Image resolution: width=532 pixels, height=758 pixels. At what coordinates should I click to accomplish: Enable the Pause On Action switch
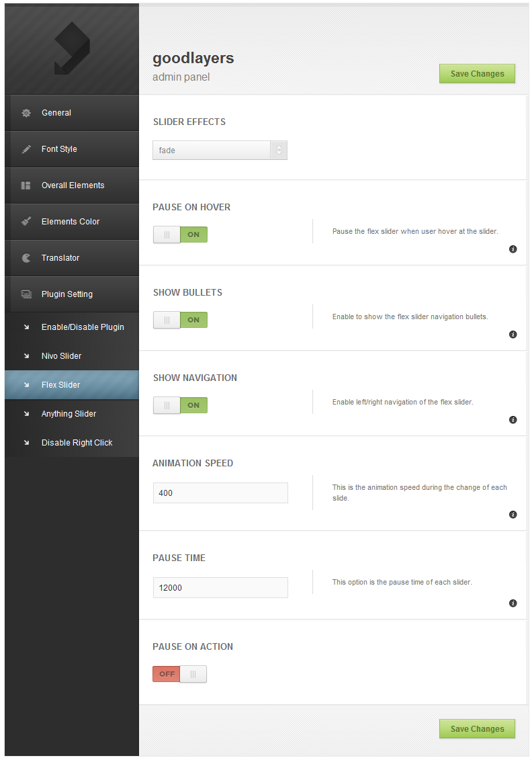pos(180,674)
